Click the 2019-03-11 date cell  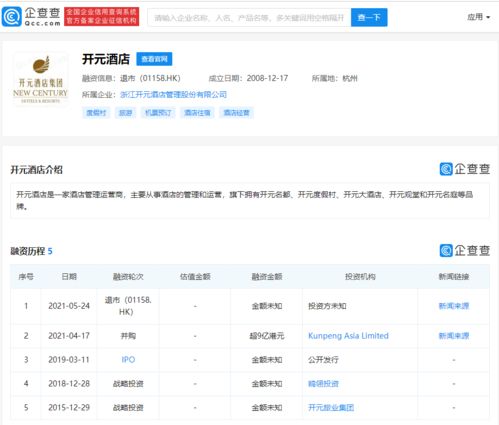69,360
